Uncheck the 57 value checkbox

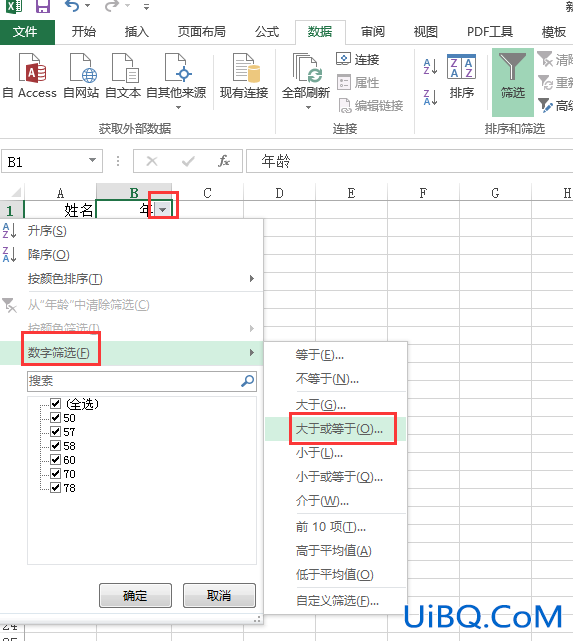(x=56, y=432)
